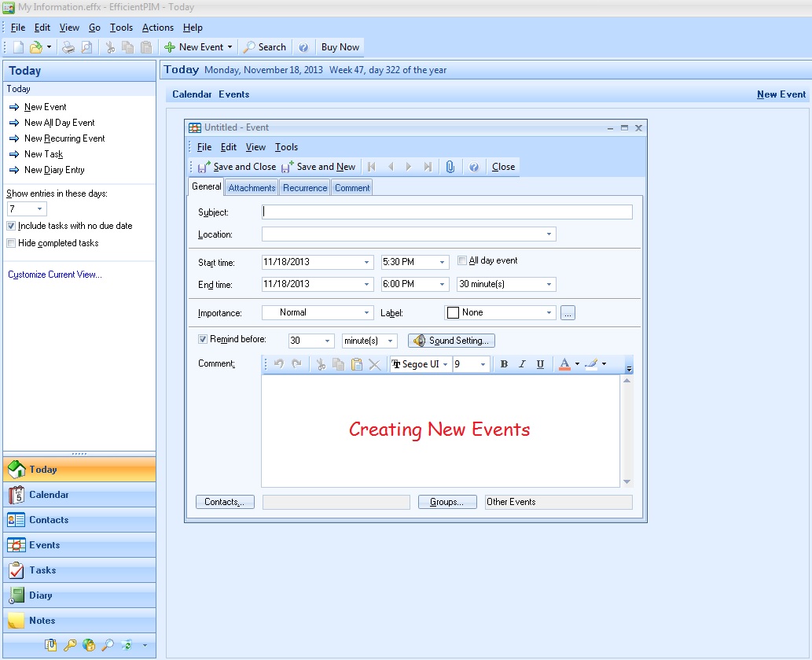Viewport: 812px width, 660px height.
Task: Open the Actions menu in main menu bar
Action: pyautogui.click(x=157, y=28)
